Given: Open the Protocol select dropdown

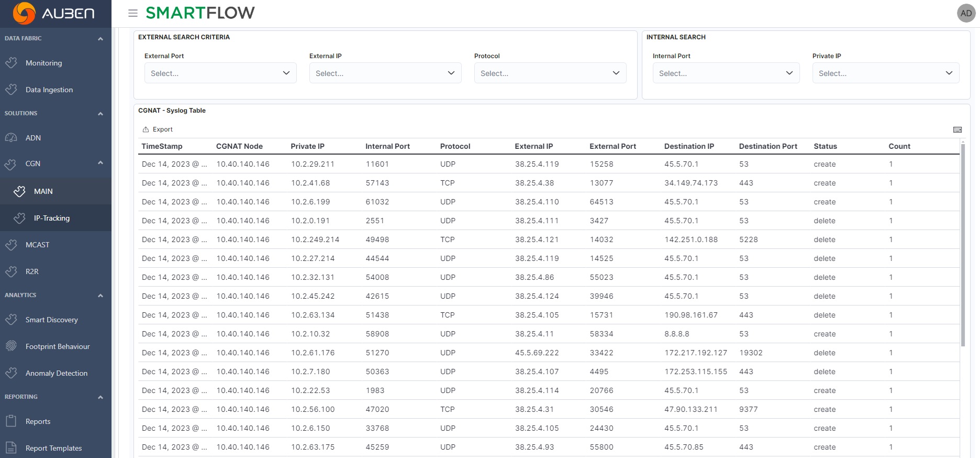Looking at the screenshot, I should pos(550,73).
